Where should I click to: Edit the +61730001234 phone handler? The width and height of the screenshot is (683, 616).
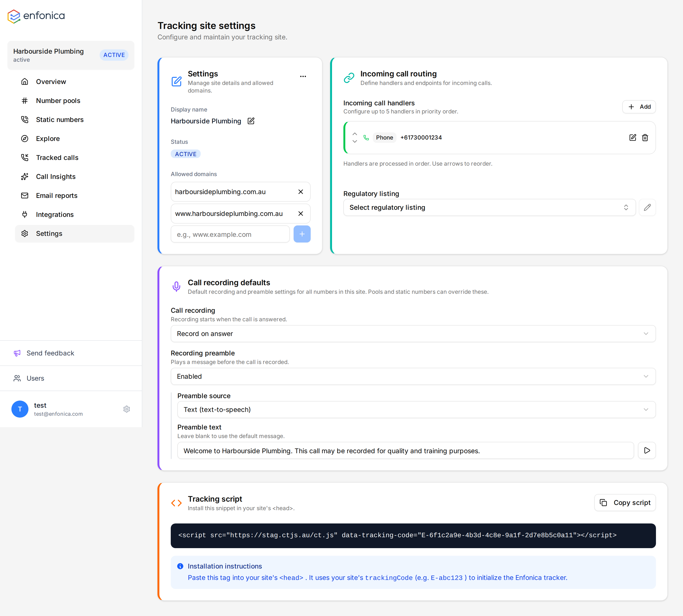tap(632, 137)
